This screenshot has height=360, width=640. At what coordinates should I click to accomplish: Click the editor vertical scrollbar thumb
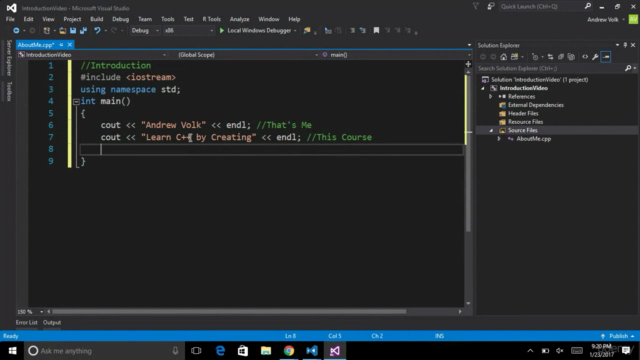(468, 153)
